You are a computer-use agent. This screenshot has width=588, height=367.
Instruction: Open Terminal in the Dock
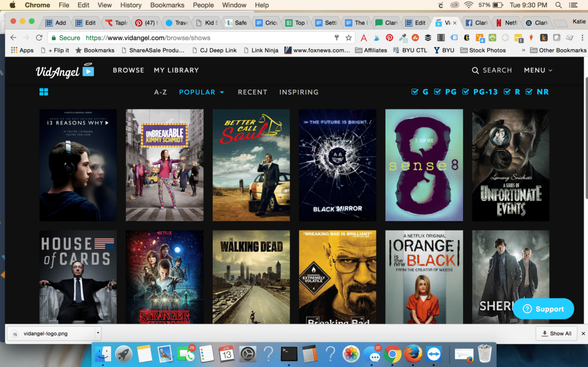(289, 353)
